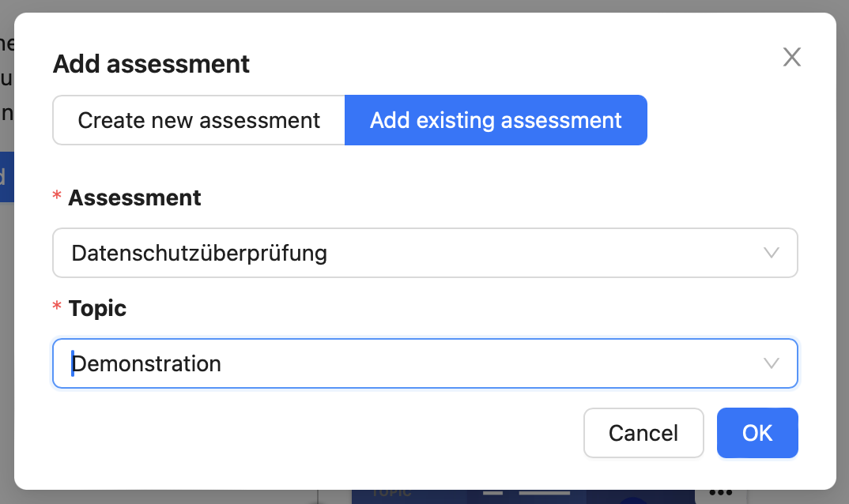Close the Add assessment dialog with X
The image size is (849, 504).
[791, 57]
